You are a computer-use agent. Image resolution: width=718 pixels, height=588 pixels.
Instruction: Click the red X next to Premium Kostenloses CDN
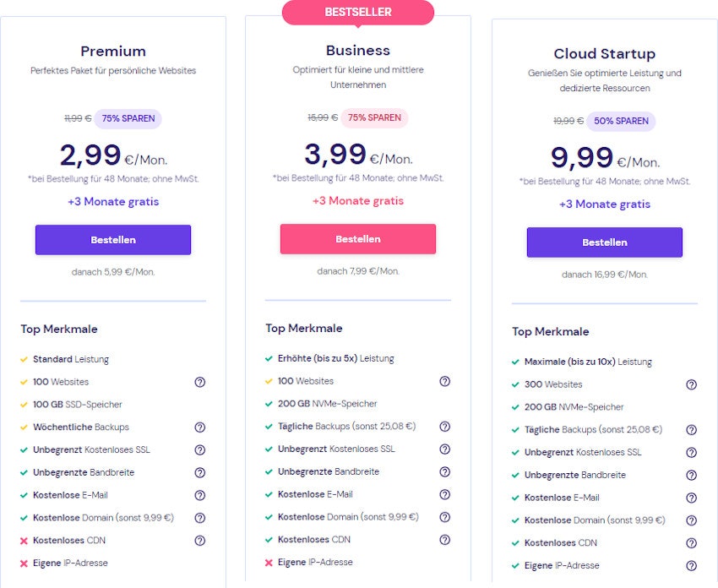click(24, 540)
